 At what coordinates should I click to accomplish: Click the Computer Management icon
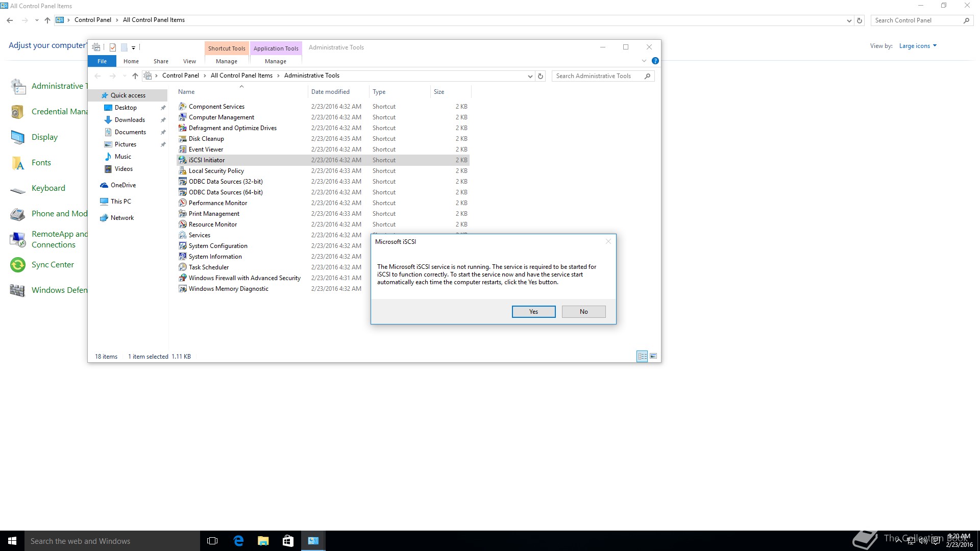182,117
